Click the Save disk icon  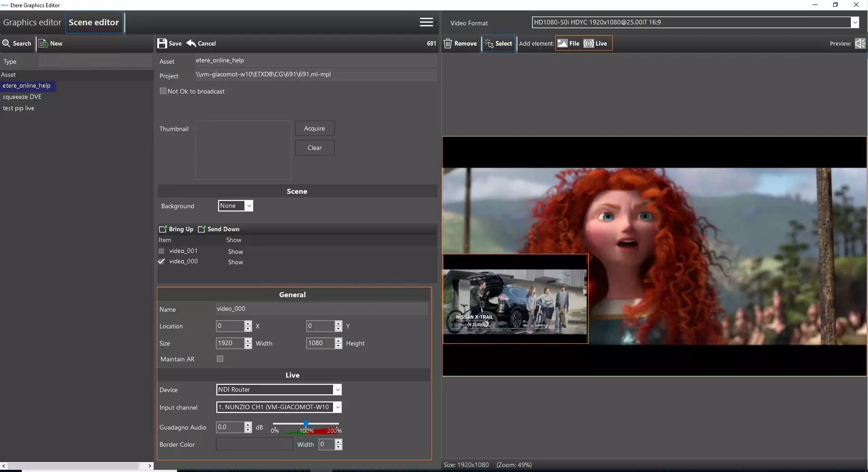coord(162,43)
